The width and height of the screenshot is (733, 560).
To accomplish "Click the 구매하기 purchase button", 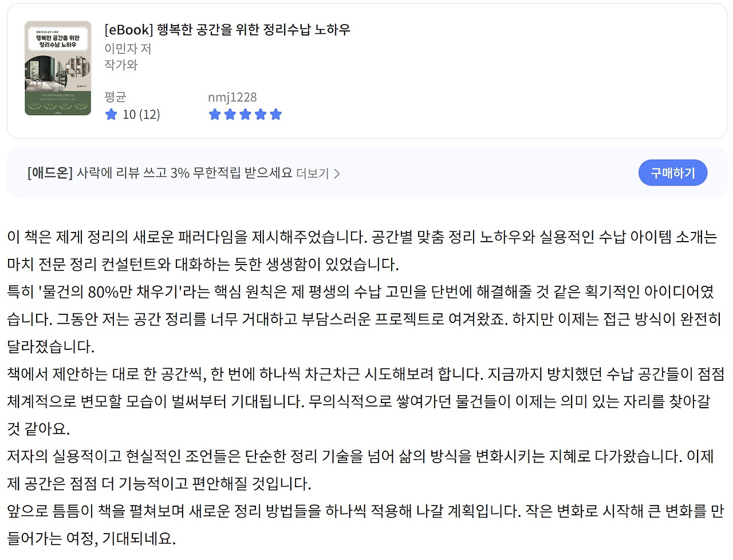I will tap(673, 172).
